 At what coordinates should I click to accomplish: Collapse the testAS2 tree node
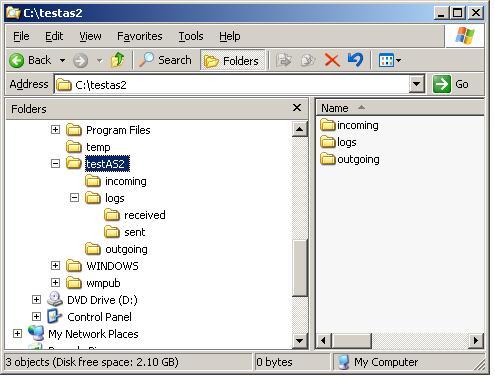tap(55, 163)
